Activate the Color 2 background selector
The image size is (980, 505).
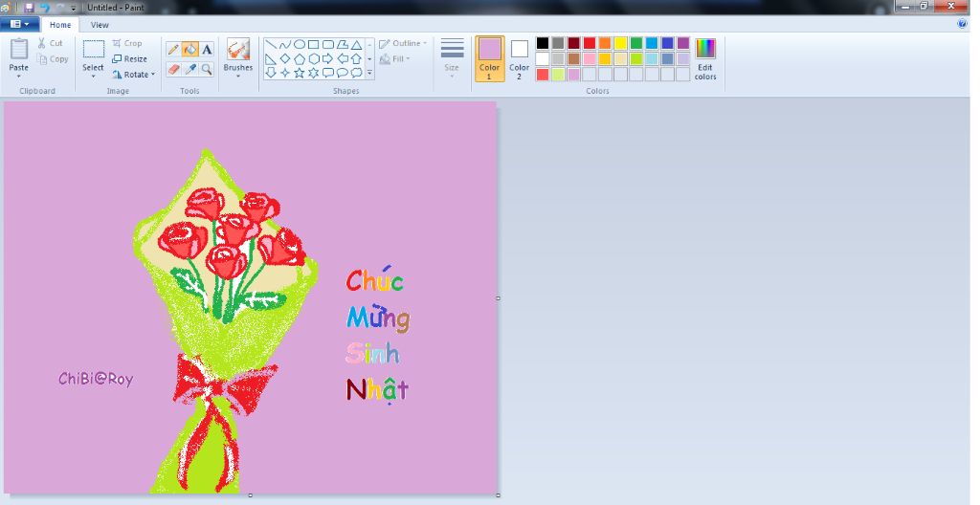(519, 58)
